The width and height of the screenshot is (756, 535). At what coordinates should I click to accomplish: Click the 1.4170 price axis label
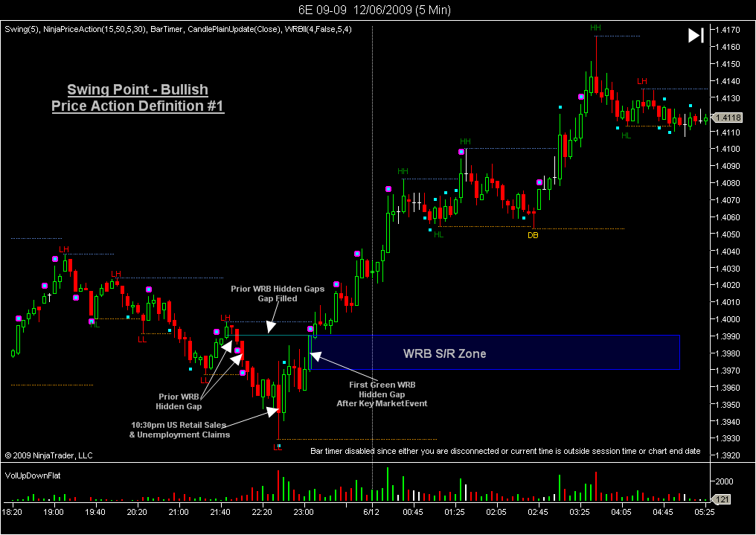point(728,30)
